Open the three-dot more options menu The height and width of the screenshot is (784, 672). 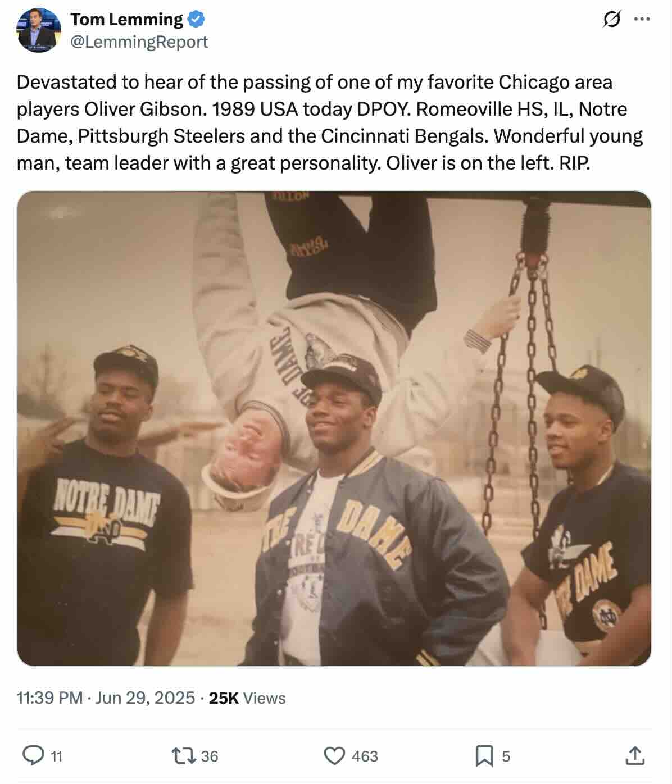pyautogui.click(x=642, y=19)
